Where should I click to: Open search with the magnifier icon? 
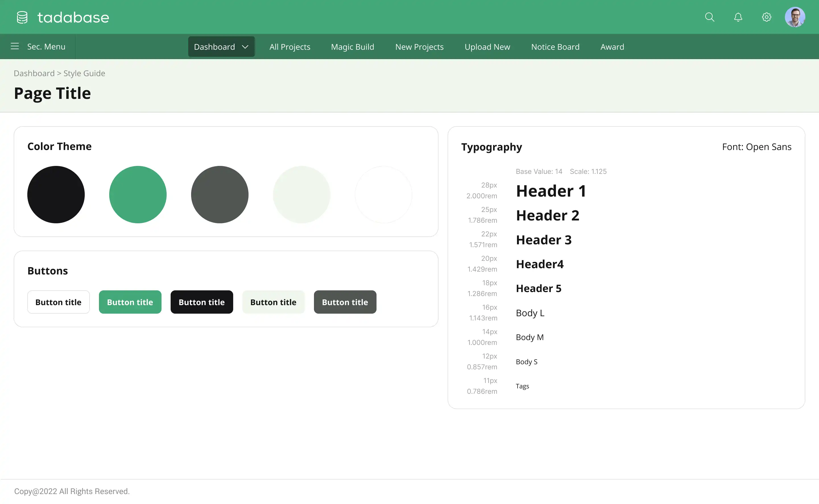pos(710,17)
